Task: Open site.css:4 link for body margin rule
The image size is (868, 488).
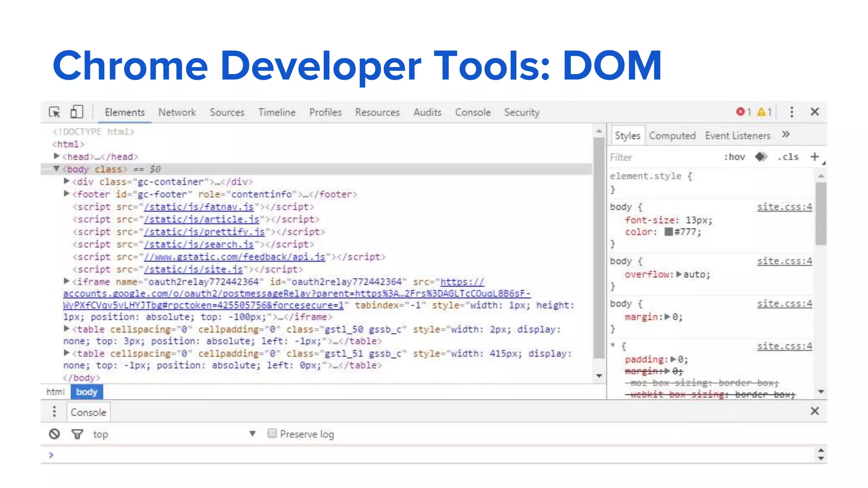Action: [x=785, y=304]
